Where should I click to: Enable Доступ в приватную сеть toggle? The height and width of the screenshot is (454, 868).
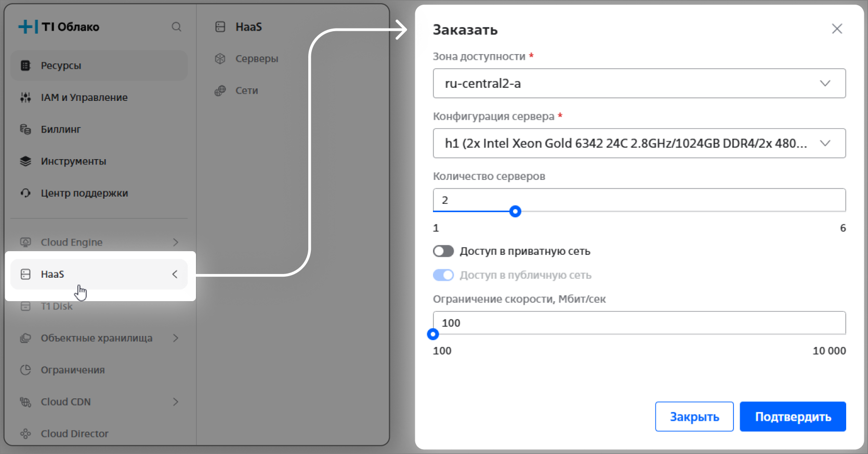pyautogui.click(x=443, y=251)
